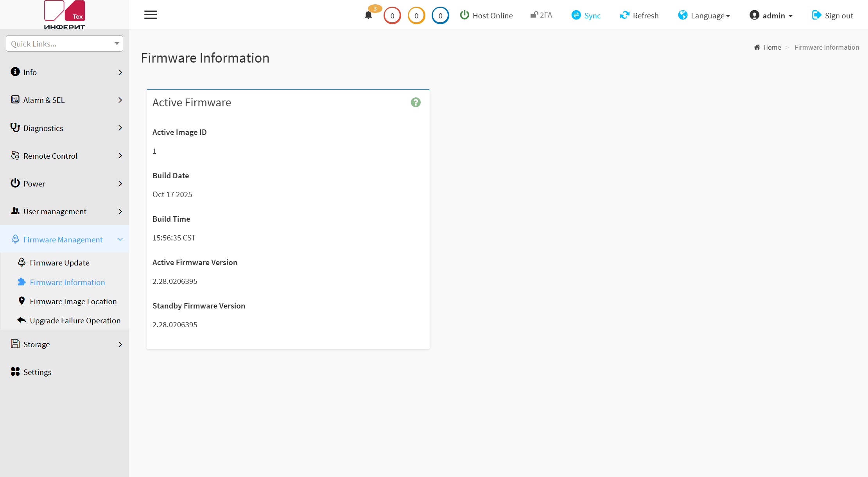Screen dimensions: 868x477
Task: Click the Sign out link
Action: [832, 16]
